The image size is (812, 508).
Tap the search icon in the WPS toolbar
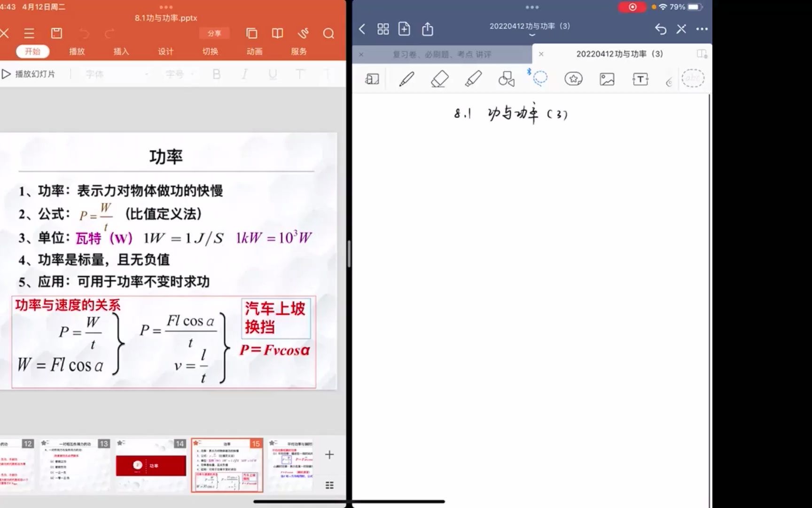328,34
